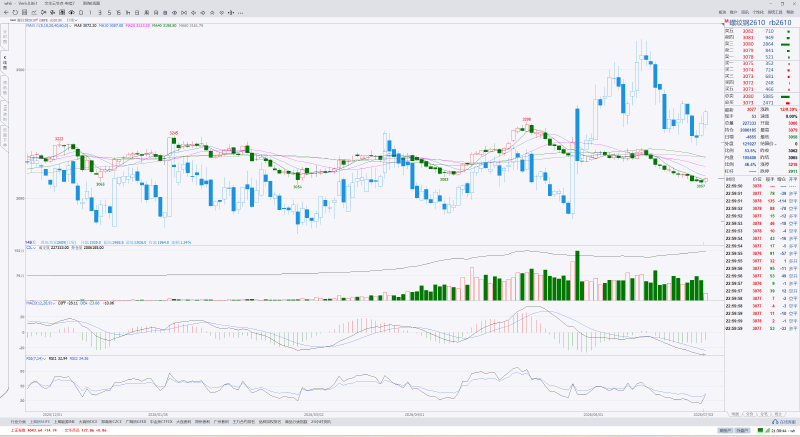This screenshot has height=437, width=800.
Task: Open the 账户 menu
Action: (x=733, y=12)
